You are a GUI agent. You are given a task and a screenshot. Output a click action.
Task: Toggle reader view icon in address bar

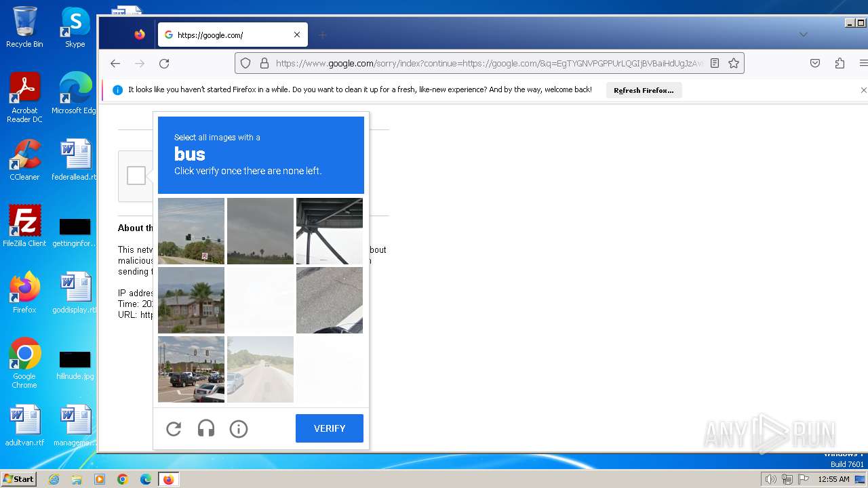pos(715,63)
